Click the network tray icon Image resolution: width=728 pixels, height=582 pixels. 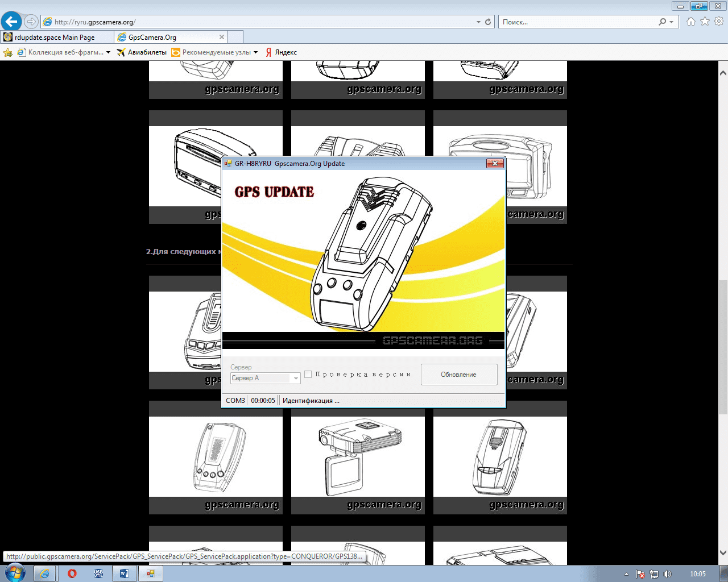pos(654,574)
